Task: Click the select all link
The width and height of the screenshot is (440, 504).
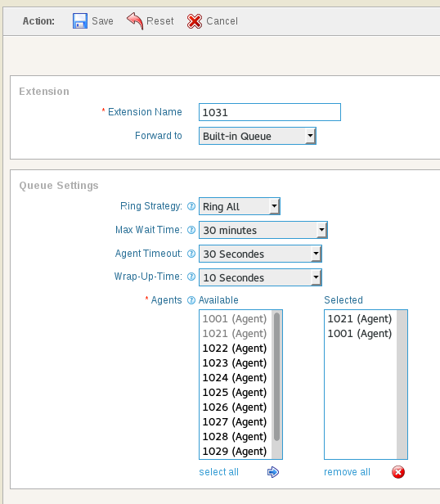Action: [x=219, y=472]
